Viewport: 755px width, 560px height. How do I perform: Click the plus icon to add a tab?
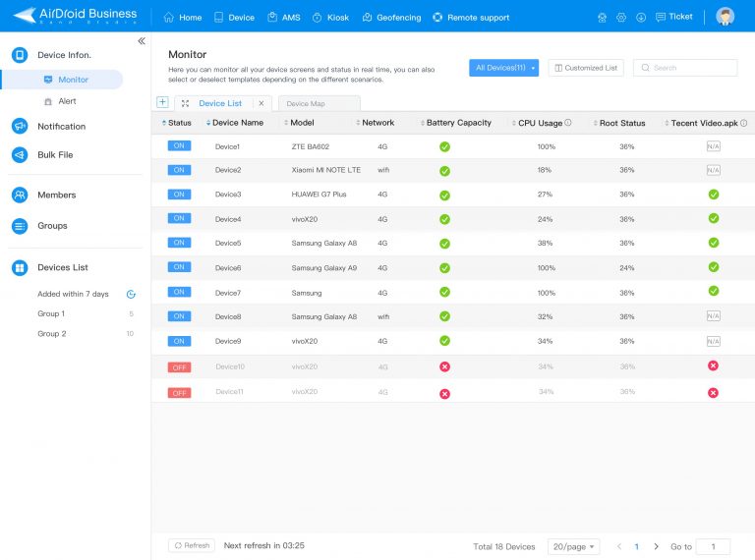pyautogui.click(x=162, y=102)
